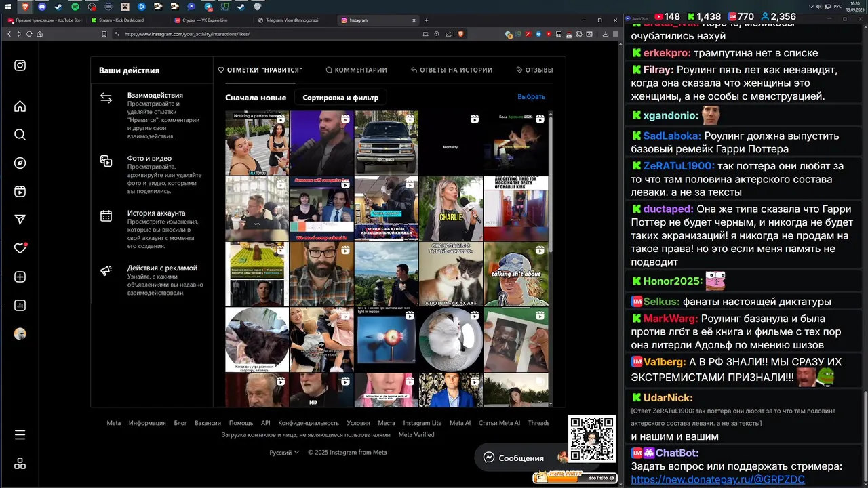The width and height of the screenshot is (868, 488).
Task: Open profile avatar in Instagram sidebar
Action: coord(20,334)
